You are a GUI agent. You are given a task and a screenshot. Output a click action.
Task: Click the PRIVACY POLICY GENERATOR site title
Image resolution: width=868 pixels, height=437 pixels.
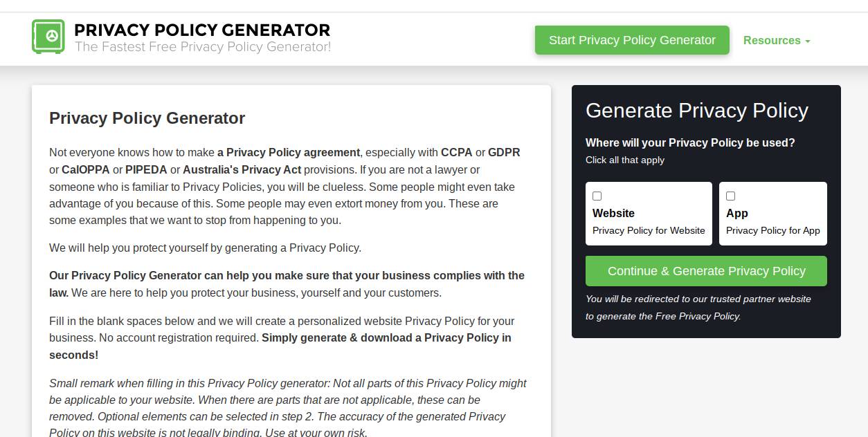click(x=202, y=30)
